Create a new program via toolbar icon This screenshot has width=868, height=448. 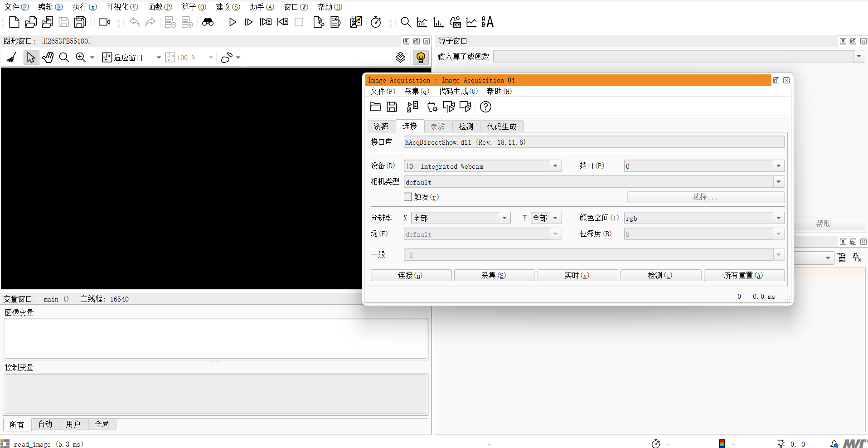click(x=14, y=22)
